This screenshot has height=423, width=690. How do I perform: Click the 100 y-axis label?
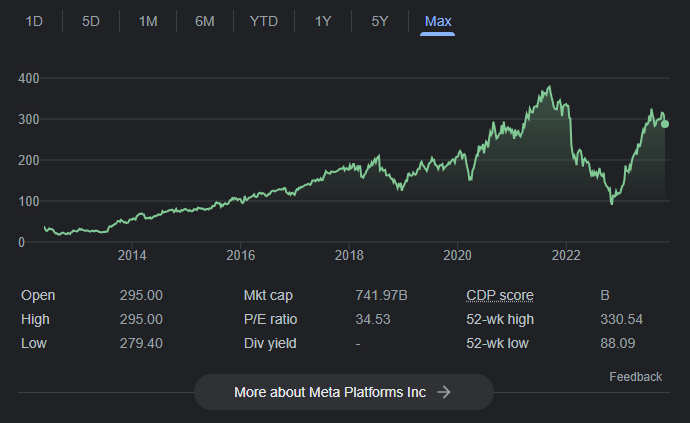[x=29, y=201]
